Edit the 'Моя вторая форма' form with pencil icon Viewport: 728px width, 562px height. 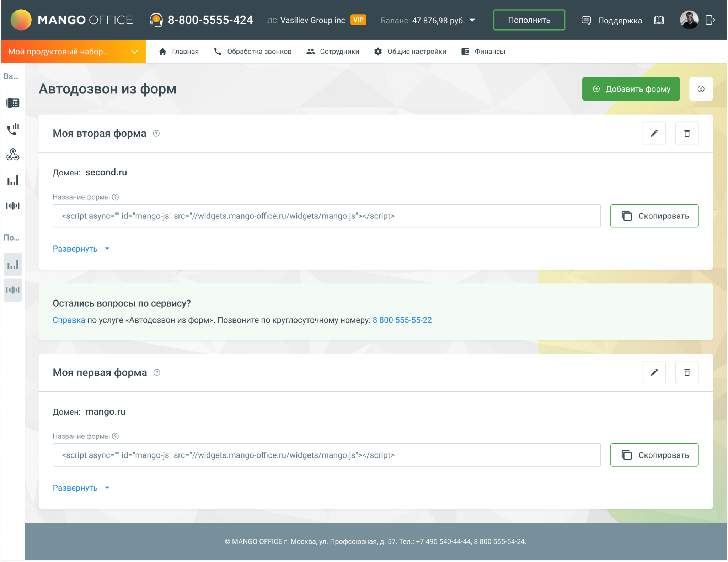pyautogui.click(x=654, y=133)
